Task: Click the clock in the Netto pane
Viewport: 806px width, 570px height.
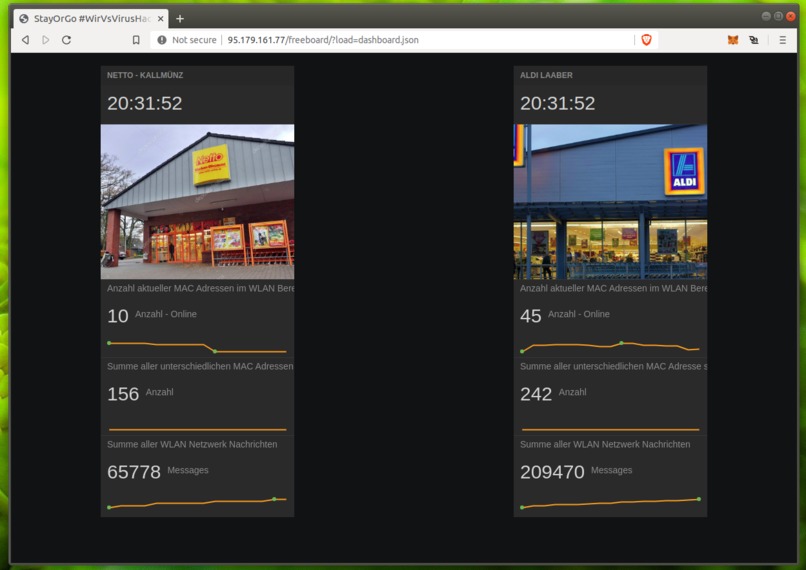Action: pos(144,103)
